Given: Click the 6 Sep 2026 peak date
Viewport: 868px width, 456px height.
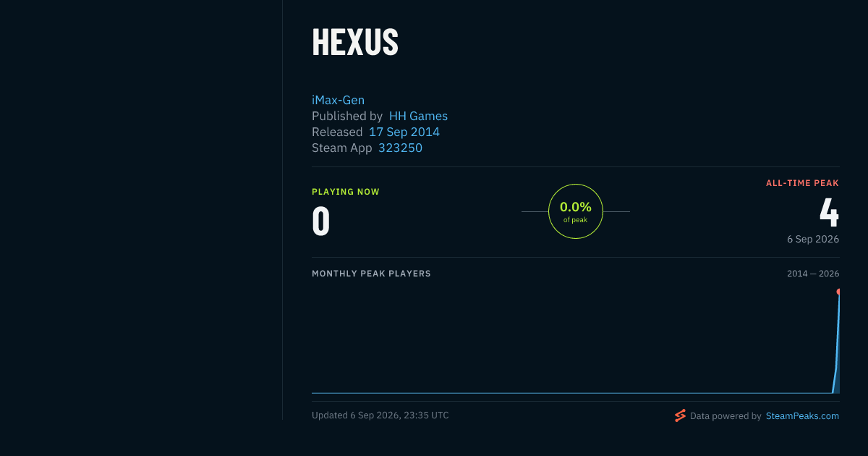Looking at the screenshot, I should click(813, 239).
